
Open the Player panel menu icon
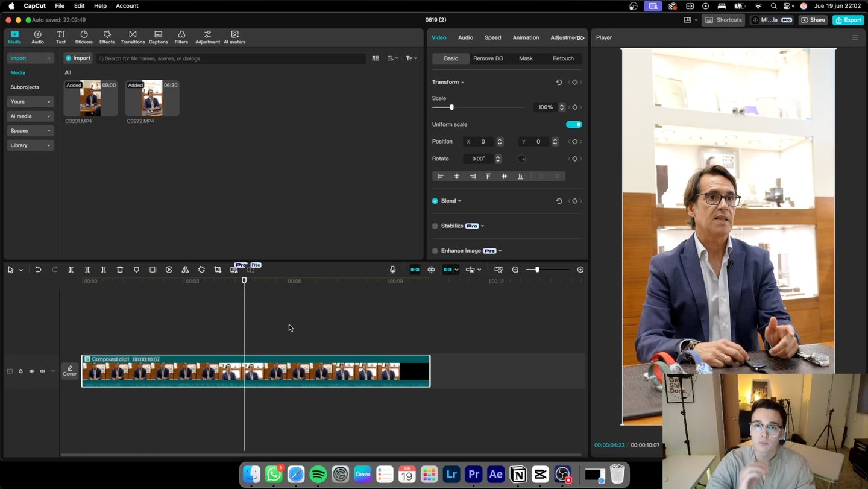point(855,37)
